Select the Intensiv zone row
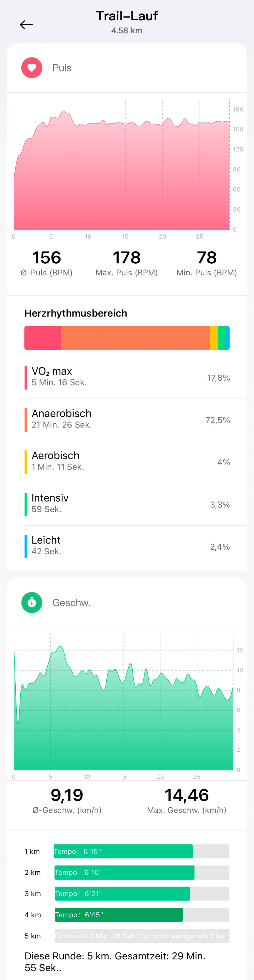 click(127, 504)
